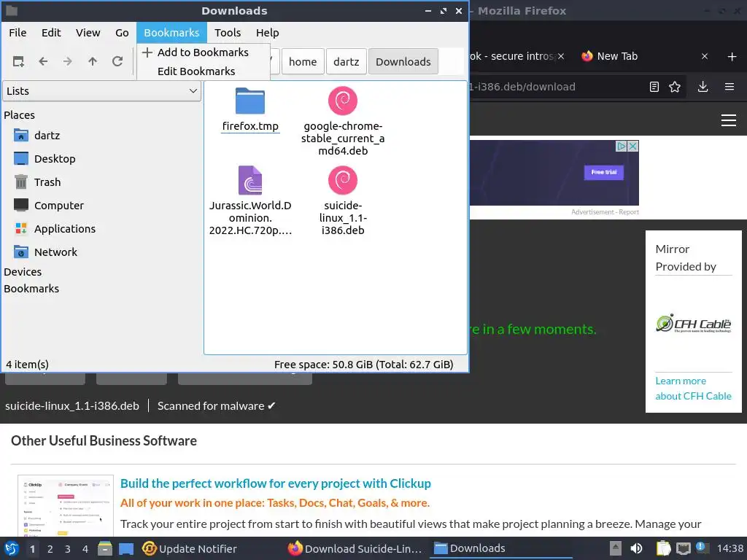Select the suicide-linux_1.1-i386.deb package

[343, 180]
